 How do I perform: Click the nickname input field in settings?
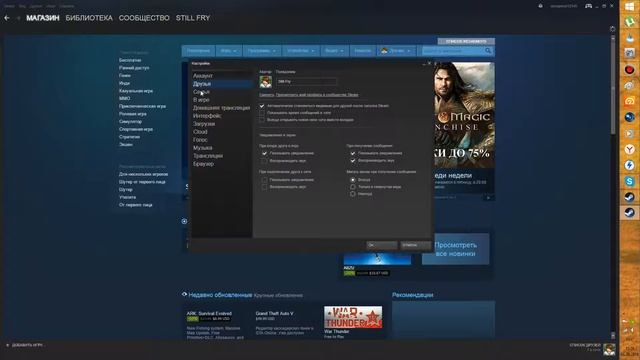click(x=307, y=82)
